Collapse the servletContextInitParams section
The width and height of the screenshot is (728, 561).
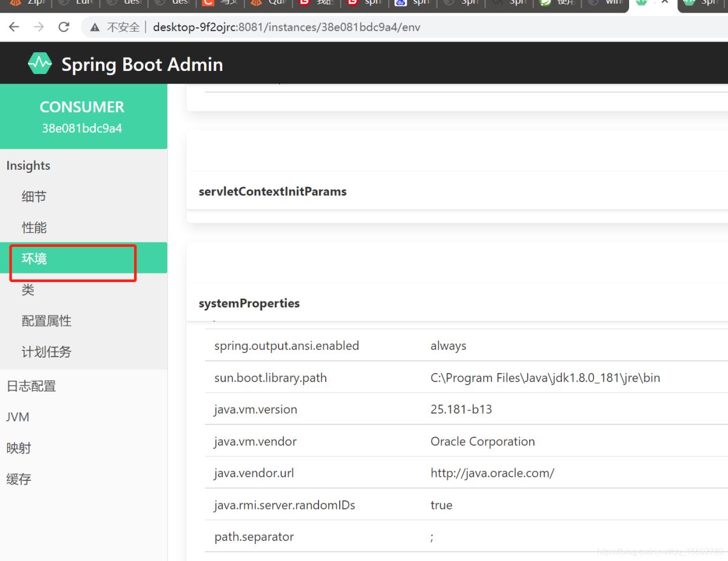pos(272,191)
